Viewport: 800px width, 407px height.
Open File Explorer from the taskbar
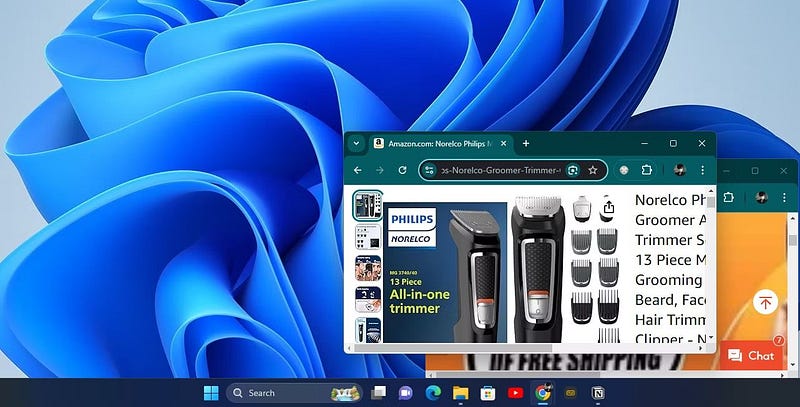coord(461,393)
